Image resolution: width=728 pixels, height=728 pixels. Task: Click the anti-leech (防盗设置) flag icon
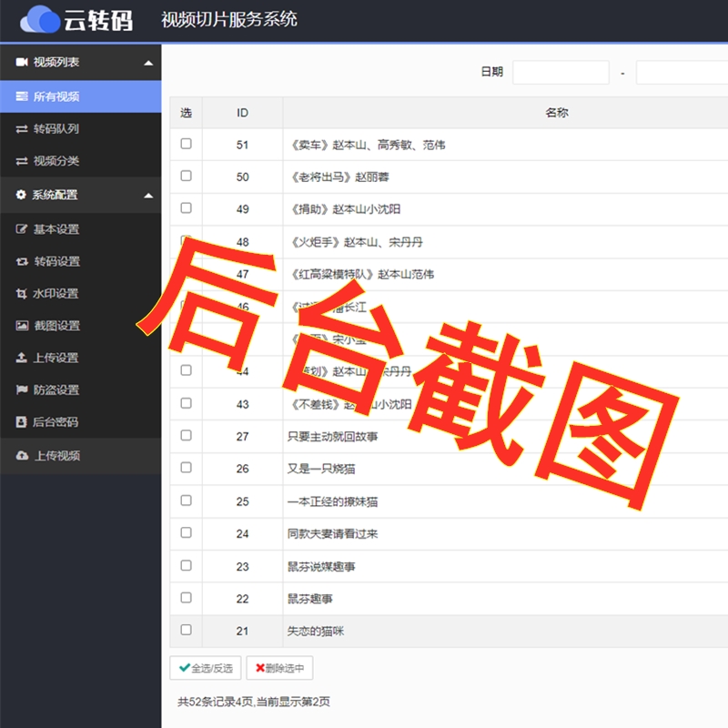22,390
